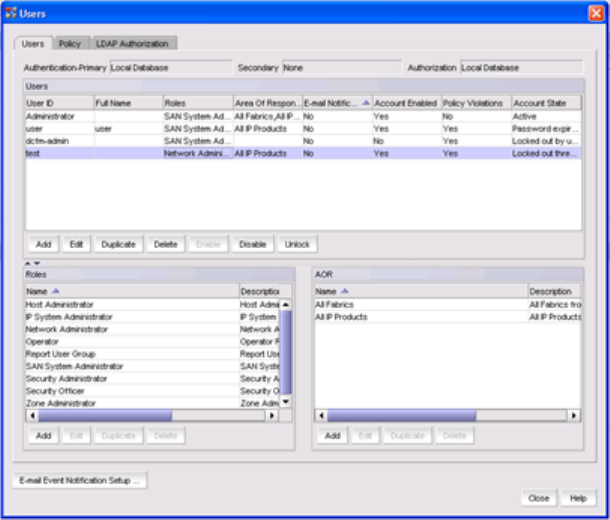This screenshot has width=610, height=520.
Task: Duplicate the selected user
Action: [x=118, y=244]
